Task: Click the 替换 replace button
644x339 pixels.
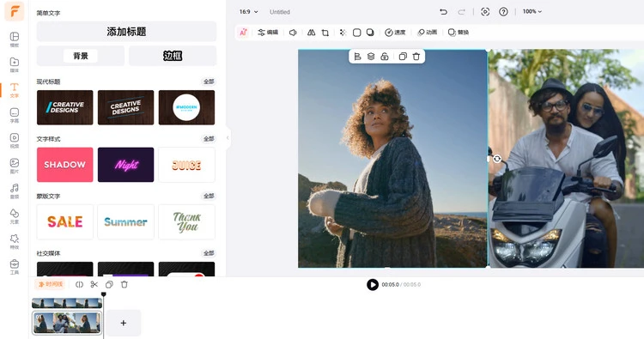Action: pos(459,32)
